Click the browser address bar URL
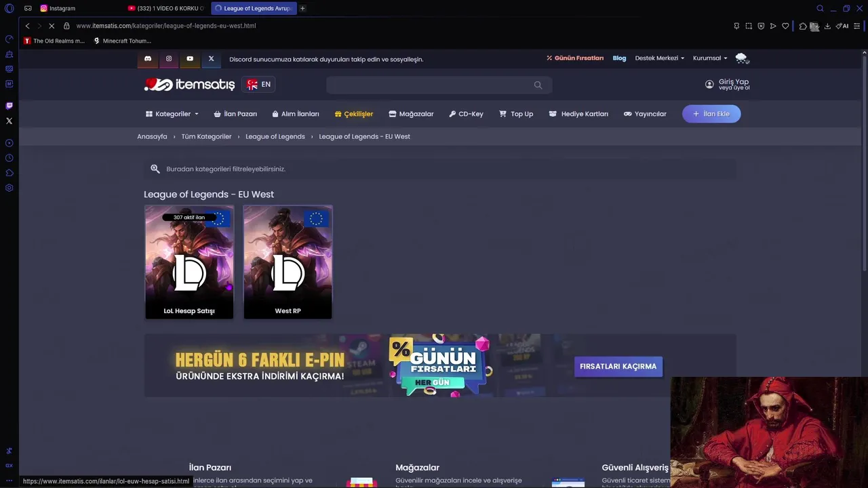Viewport: 868px width, 488px height. [166, 26]
